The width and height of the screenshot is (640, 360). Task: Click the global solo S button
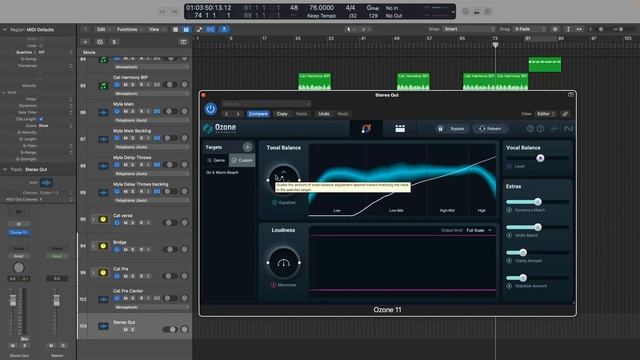click(114, 42)
